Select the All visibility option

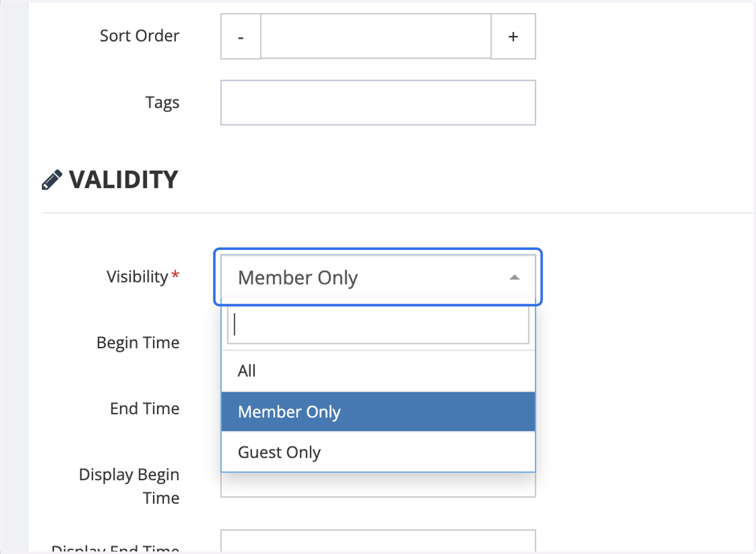point(378,371)
